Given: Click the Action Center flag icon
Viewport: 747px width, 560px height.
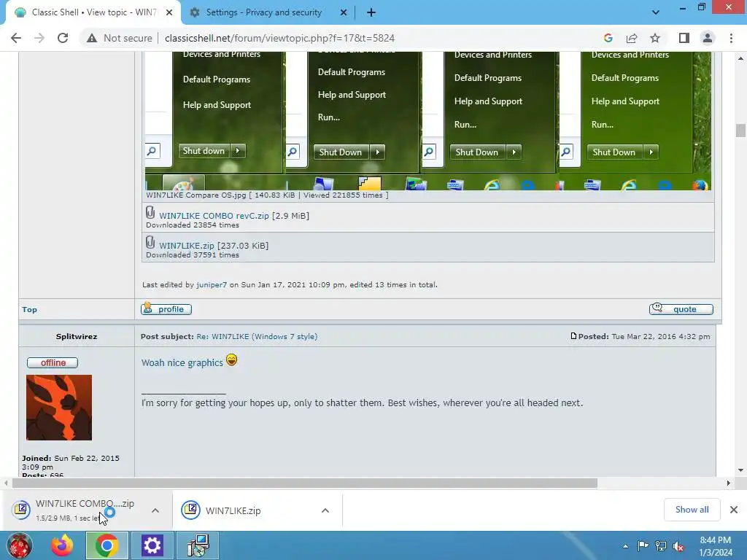Looking at the screenshot, I should tap(643, 546).
